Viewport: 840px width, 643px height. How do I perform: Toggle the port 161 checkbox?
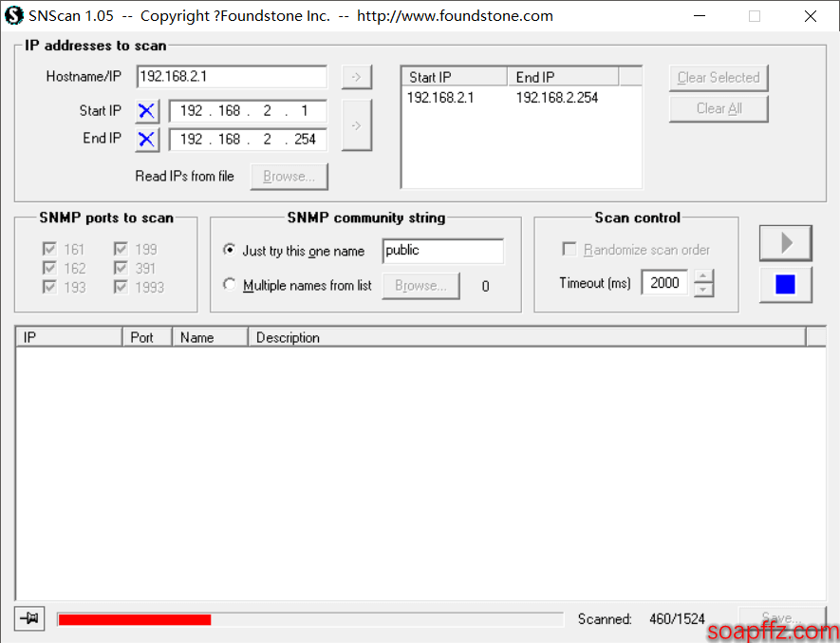pos(49,250)
